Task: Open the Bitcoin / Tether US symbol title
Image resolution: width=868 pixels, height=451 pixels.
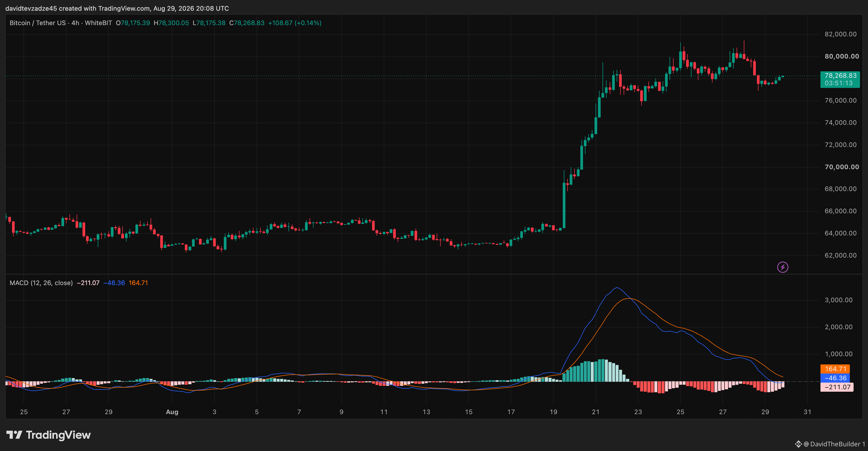Action: click(x=38, y=23)
